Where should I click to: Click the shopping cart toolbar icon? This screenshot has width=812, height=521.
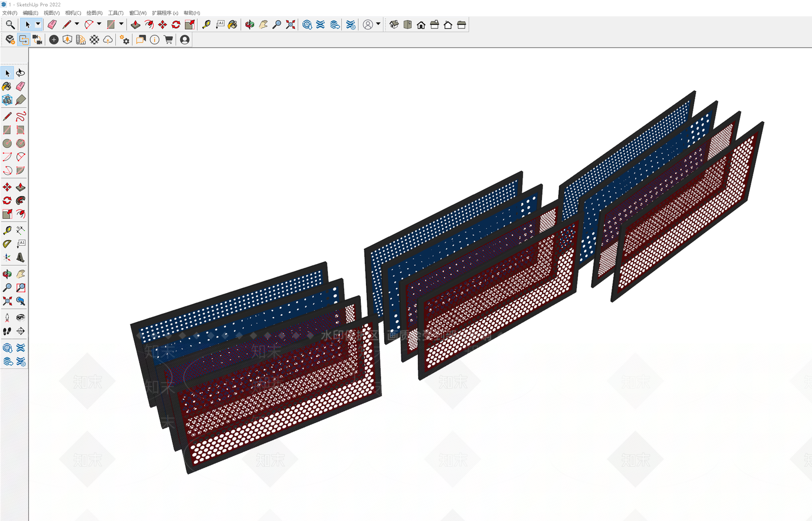pos(168,40)
